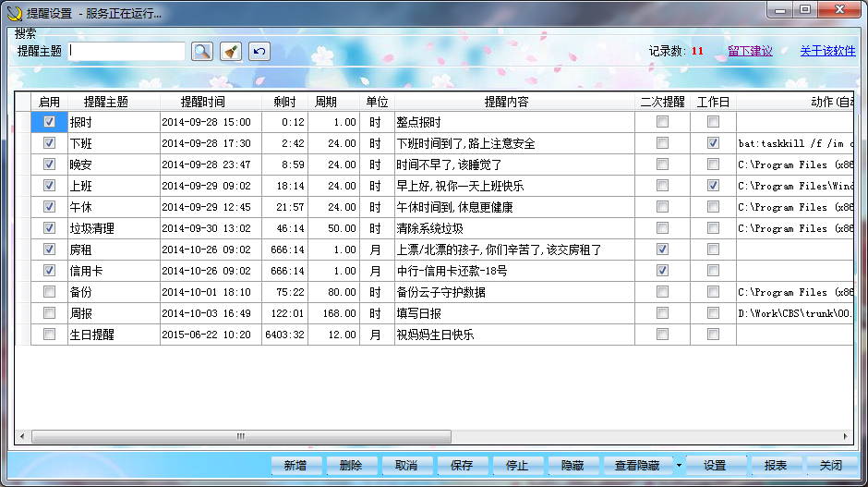The width and height of the screenshot is (868, 487).
Task: Click the 提醒主题 search input field
Action: pos(127,51)
